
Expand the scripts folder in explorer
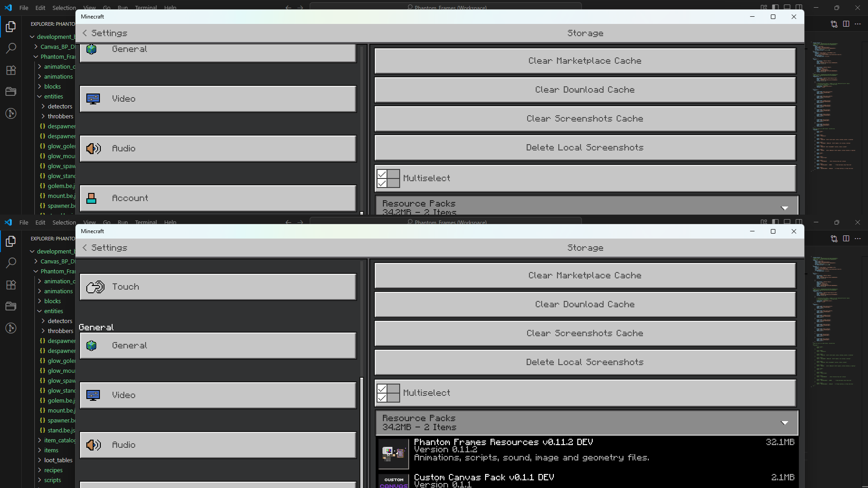[52, 480]
